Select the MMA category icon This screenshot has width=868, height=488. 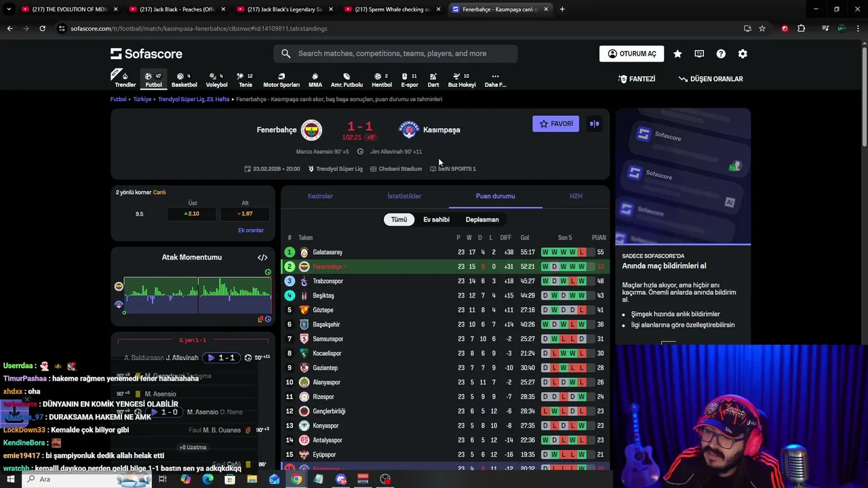tap(315, 79)
